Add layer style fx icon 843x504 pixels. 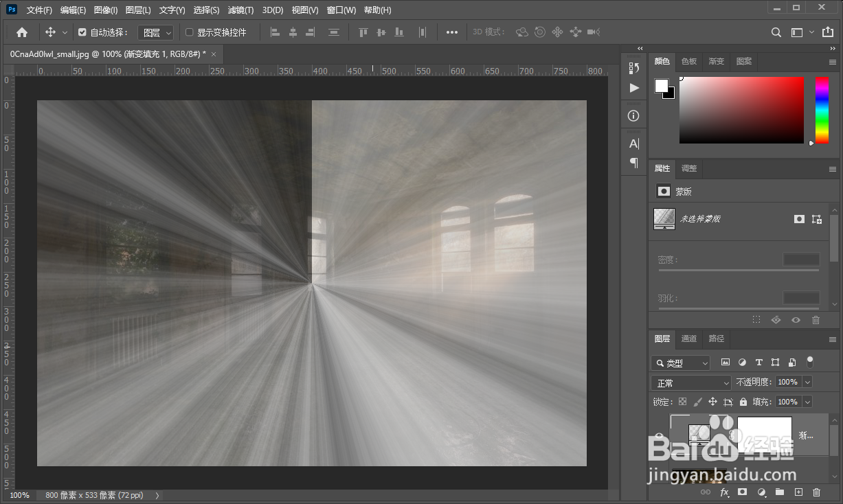(x=724, y=492)
